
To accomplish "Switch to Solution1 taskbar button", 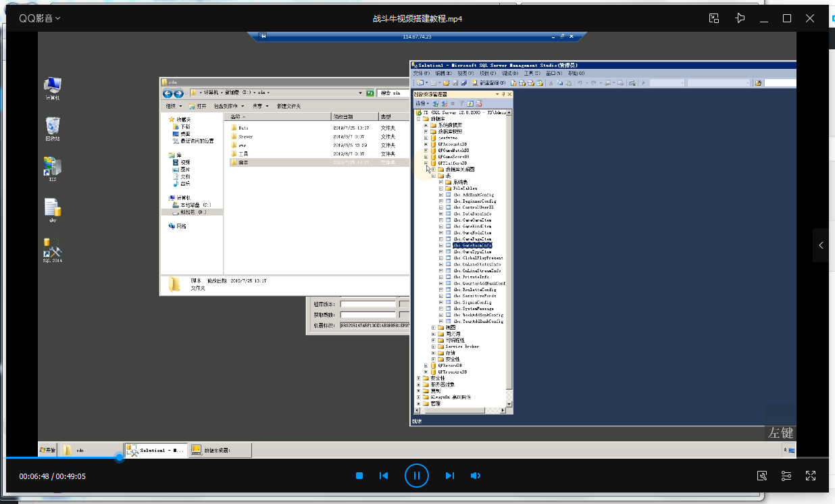I will pos(155,449).
